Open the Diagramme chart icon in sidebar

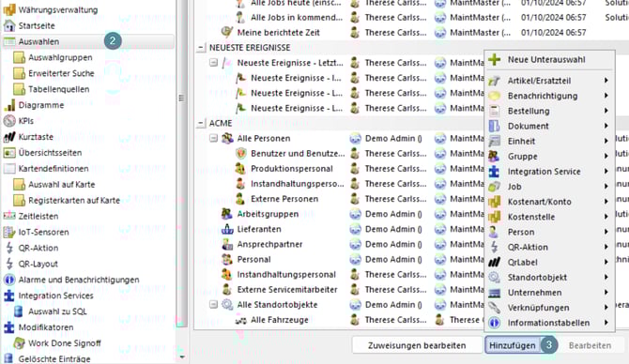[x=9, y=105]
